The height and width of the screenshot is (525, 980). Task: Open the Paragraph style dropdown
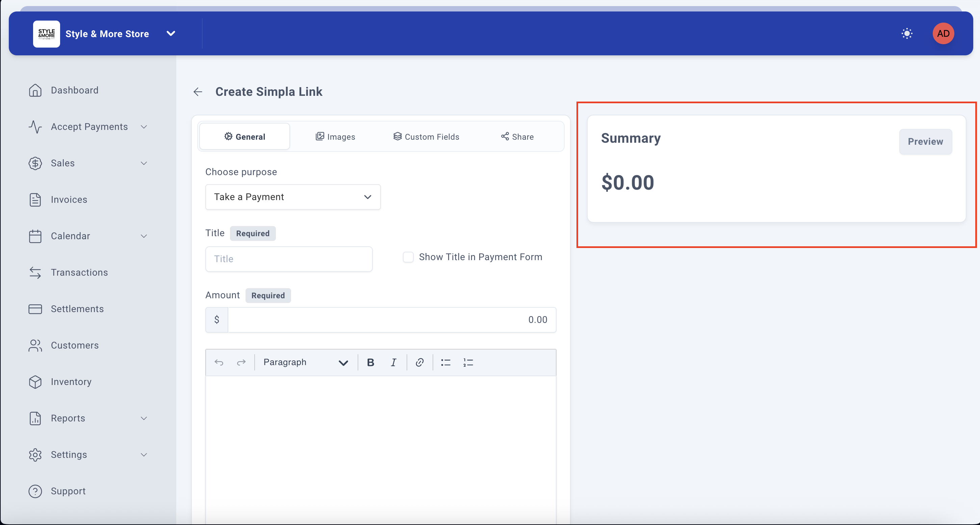(x=305, y=362)
